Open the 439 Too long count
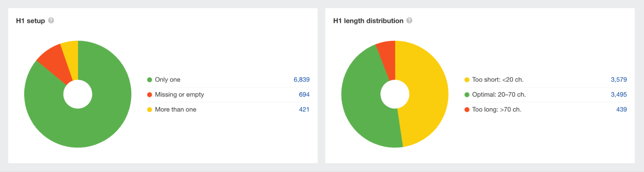644x172 pixels. coord(621,110)
